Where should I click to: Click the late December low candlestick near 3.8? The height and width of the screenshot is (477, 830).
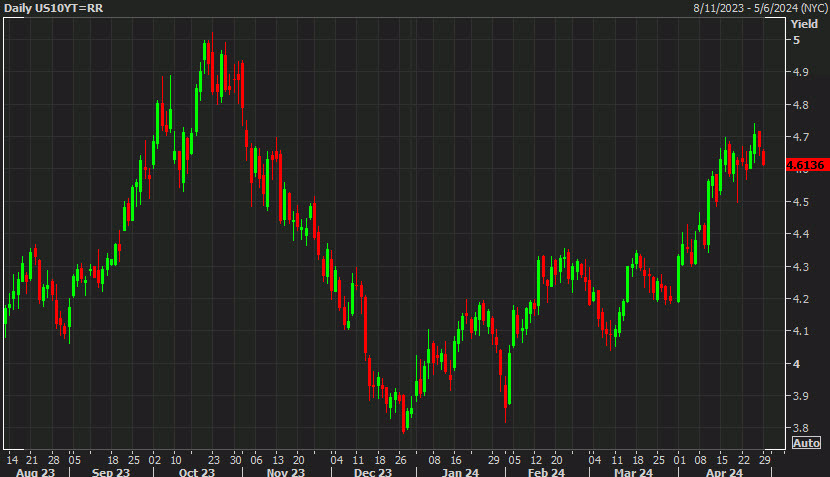[403, 414]
